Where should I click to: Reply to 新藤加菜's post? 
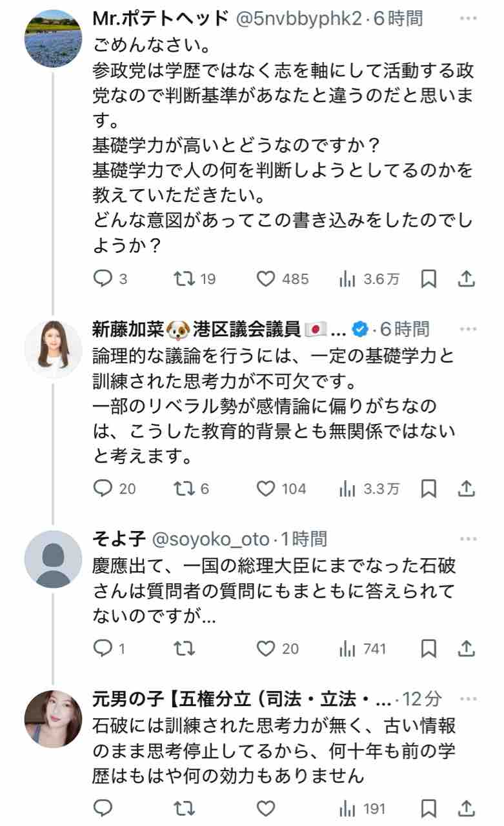(103, 489)
